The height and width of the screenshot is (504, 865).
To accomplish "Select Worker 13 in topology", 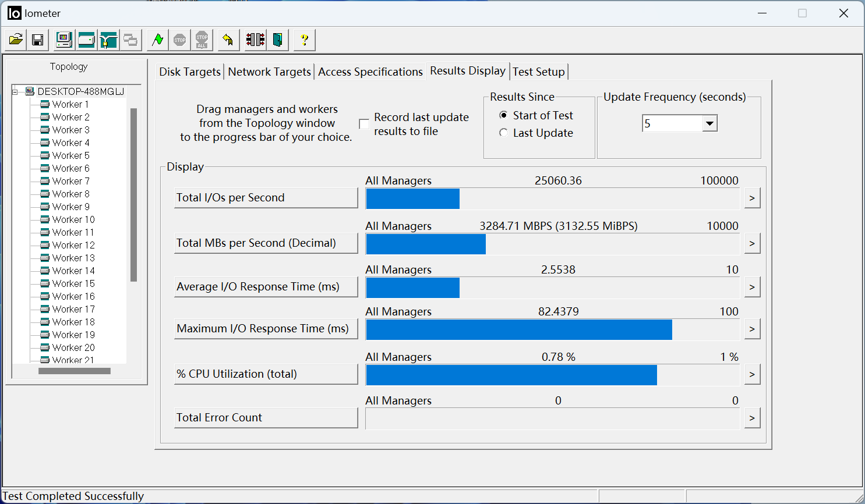I will [73, 258].
